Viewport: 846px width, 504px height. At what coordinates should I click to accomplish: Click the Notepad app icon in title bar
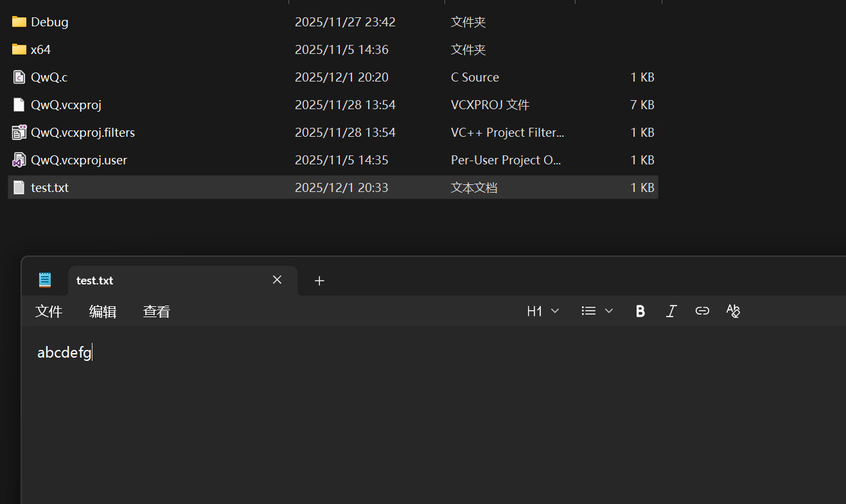click(x=45, y=279)
